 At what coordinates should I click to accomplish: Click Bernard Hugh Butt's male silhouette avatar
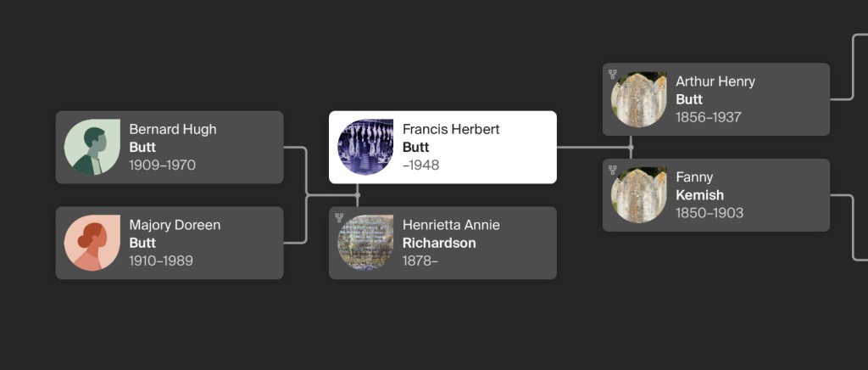point(92,148)
